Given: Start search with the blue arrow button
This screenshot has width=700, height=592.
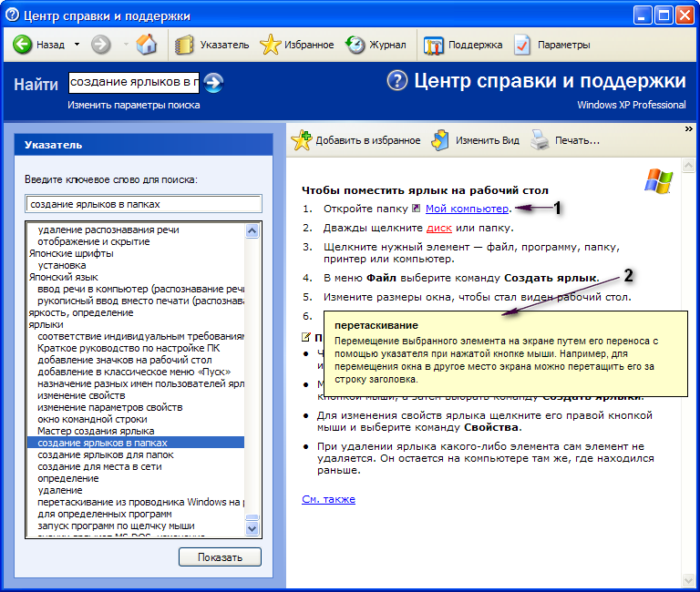Looking at the screenshot, I should tap(213, 83).
